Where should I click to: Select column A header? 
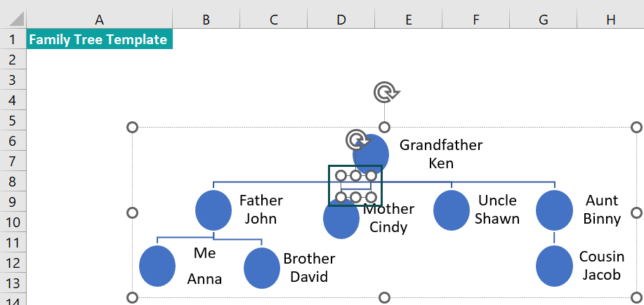[x=100, y=19]
